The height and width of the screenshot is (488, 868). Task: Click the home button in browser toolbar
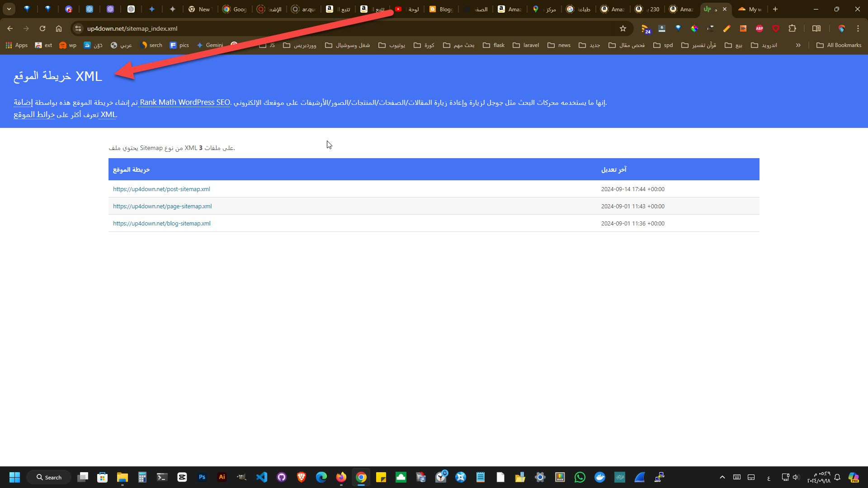[59, 28]
